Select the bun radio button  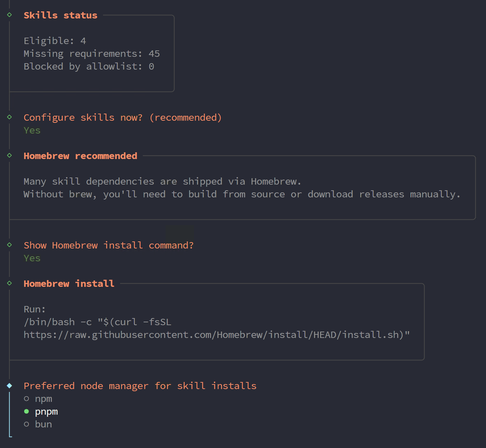[x=27, y=424]
